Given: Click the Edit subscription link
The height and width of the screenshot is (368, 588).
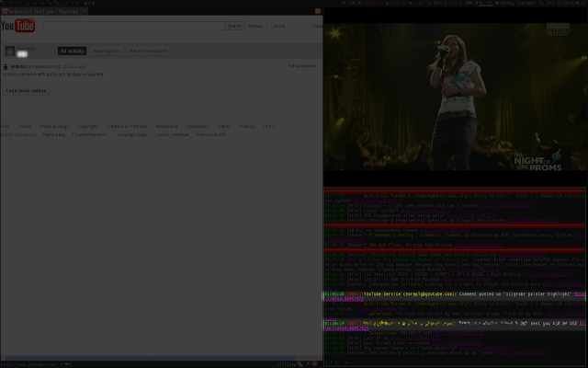Looking at the screenshot, I should (x=302, y=66).
